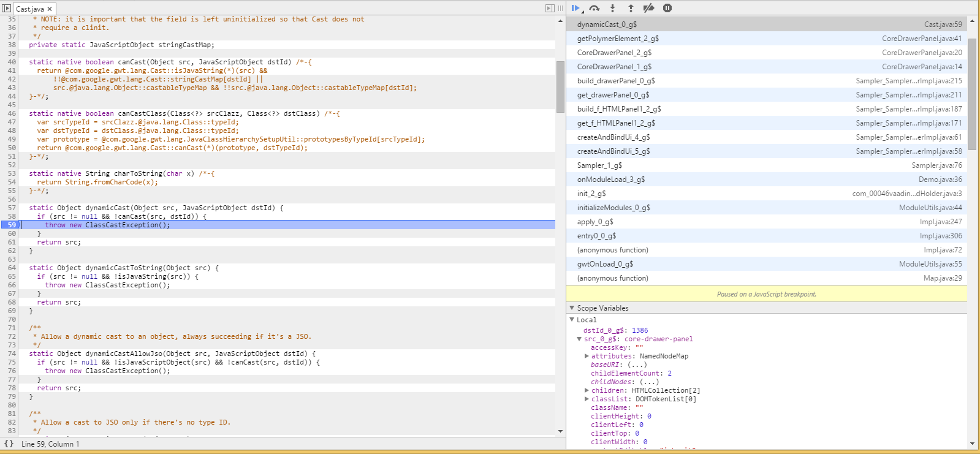Toggle pause on exceptions

(667, 8)
